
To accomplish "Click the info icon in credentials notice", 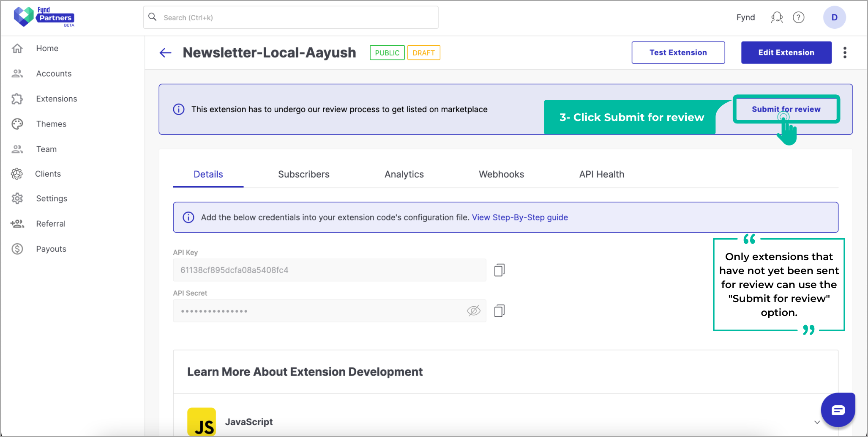I will [188, 217].
